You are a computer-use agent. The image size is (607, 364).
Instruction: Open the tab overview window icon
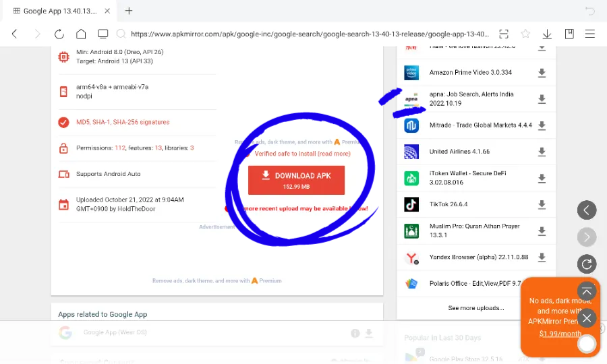pyautogui.click(x=103, y=34)
